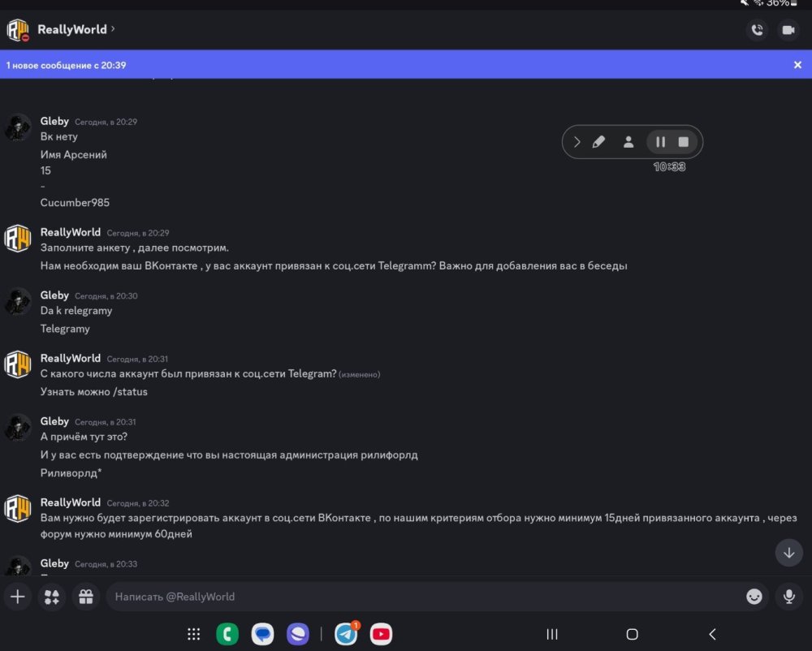Start a voice call with ReallyWorld

point(757,30)
